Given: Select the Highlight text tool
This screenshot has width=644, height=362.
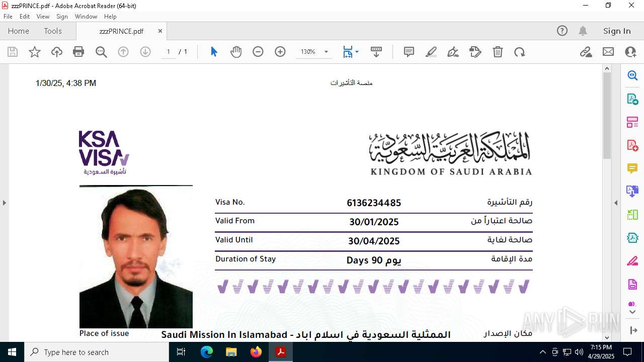Looking at the screenshot, I should point(431,52).
